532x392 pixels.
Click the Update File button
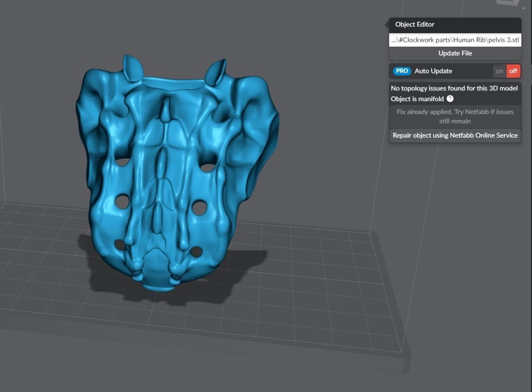(x=455, y=53)
